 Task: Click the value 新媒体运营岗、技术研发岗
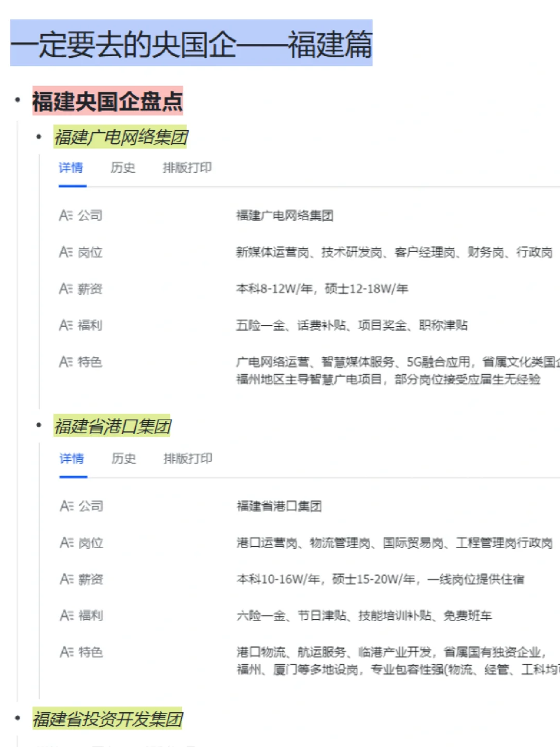coord(309,252)
